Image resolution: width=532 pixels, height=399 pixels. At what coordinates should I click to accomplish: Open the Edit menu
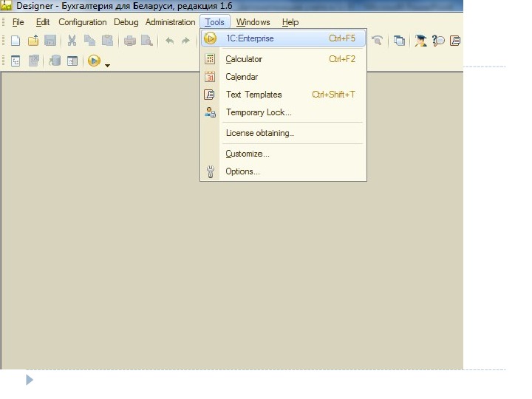pyautogui.click(x=43, y=22)
